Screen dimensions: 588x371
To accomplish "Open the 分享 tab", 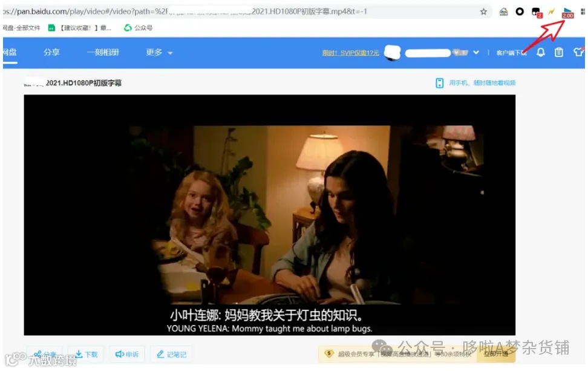I will [x=51, y=53].
